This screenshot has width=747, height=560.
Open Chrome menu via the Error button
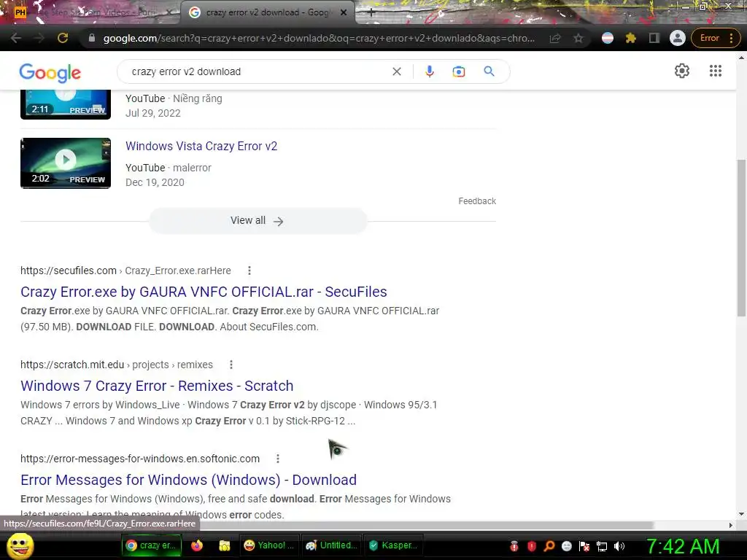coord(716,38)
